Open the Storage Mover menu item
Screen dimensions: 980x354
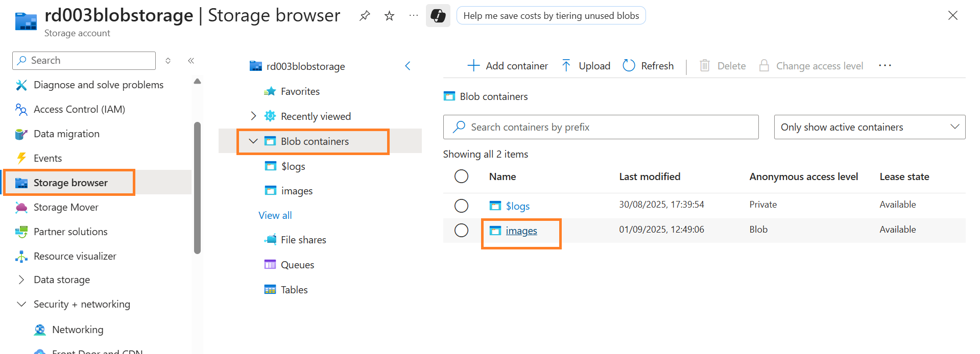click(x=66, y=207)
